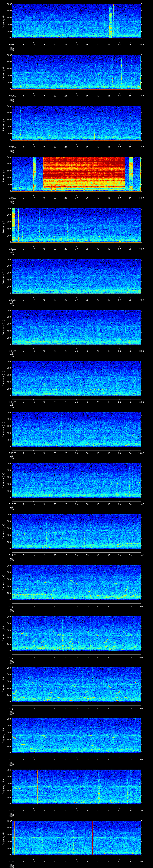
Task: Click the spectrogram panel starting at 6:12:00
Action: 77,582
